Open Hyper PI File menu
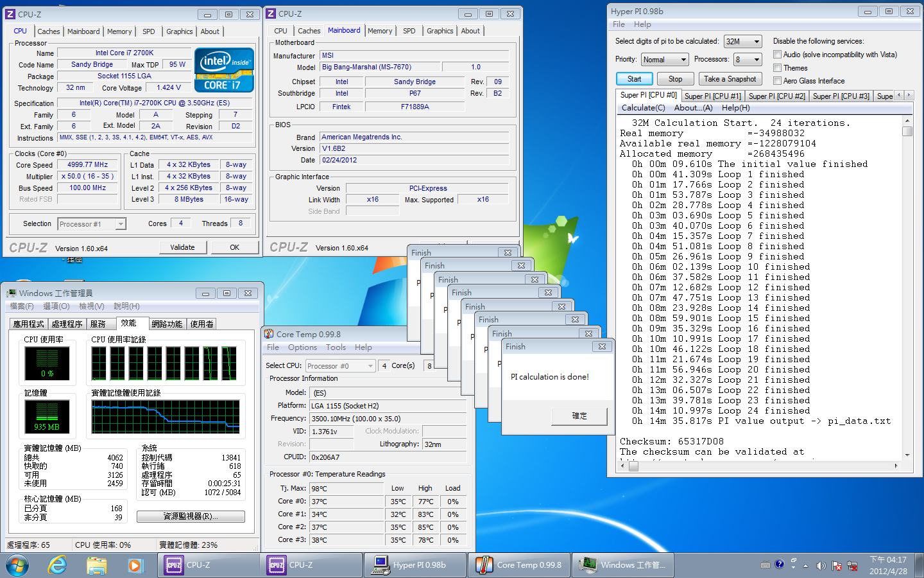The height and width of the screenshot is (578, 924). pyautogui.click(x=619, y=24)
